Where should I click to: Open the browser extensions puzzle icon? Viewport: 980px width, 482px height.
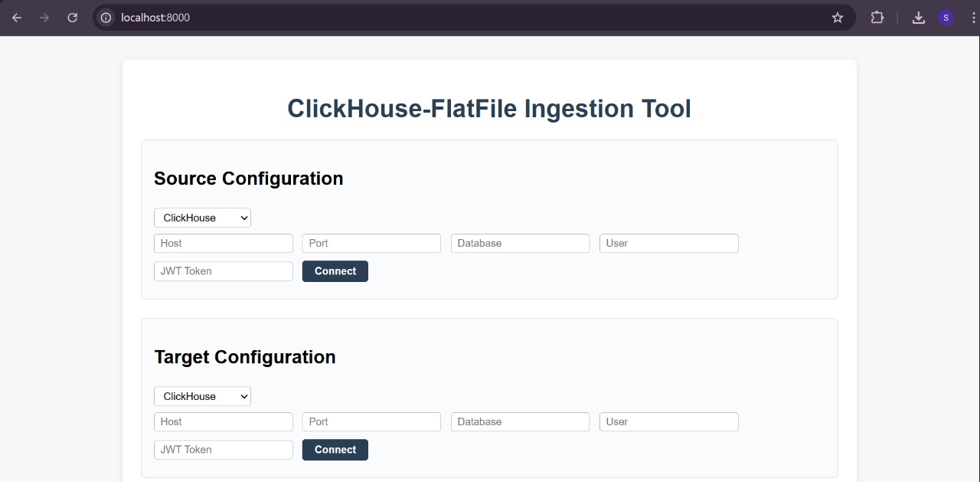(x=877, y=18)
